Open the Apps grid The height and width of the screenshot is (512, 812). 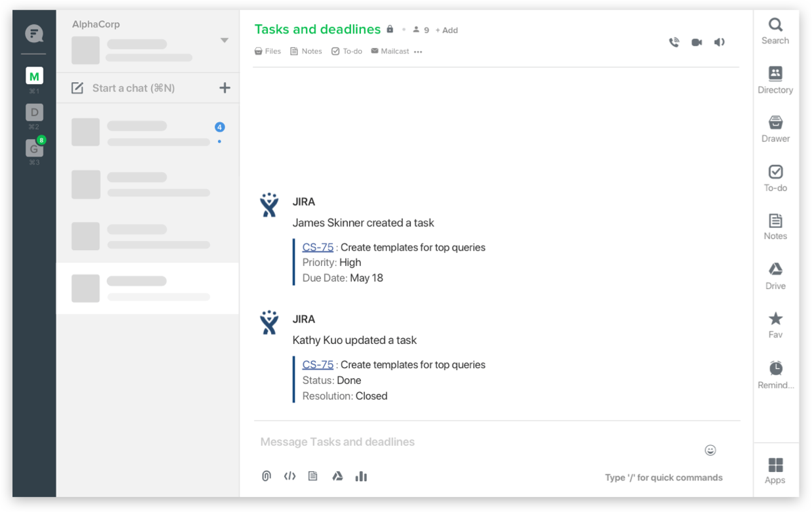click(x=775, y=471)
